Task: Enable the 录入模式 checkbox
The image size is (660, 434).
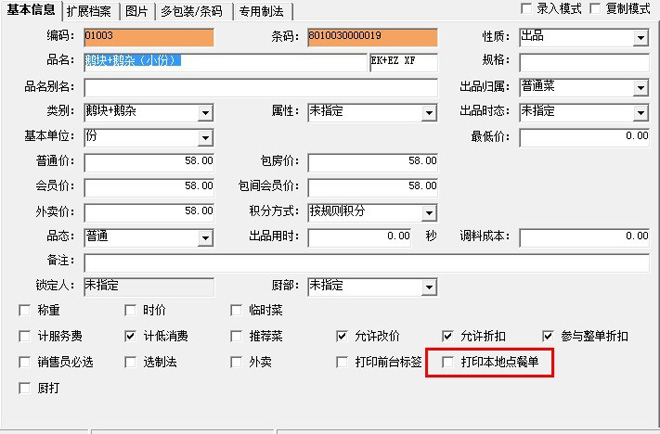Action: [526, 9]
